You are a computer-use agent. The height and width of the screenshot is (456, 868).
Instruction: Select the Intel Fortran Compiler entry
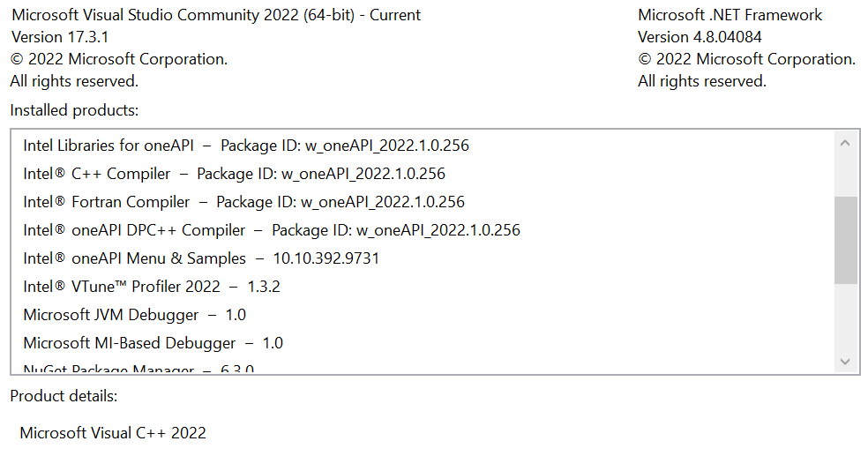coord(243,202)
